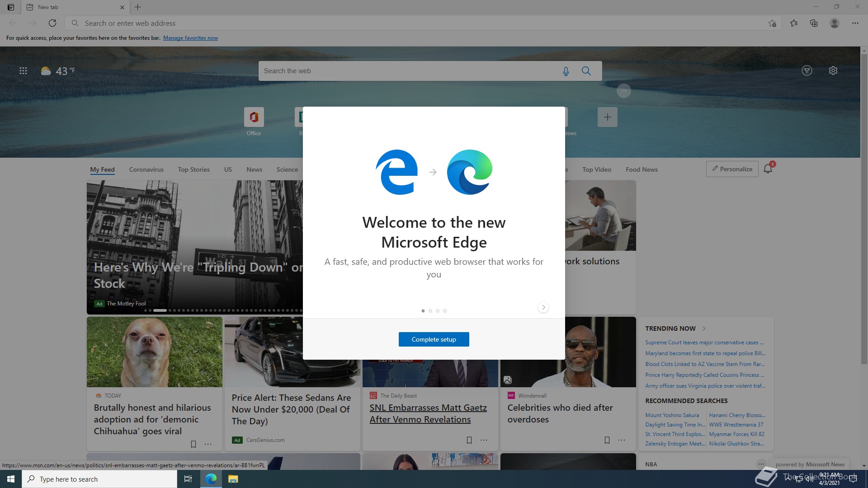The width and height of the screenshot is (868, 488).
Task: Collapse quick links chevron up button
Action: point(623,91)
